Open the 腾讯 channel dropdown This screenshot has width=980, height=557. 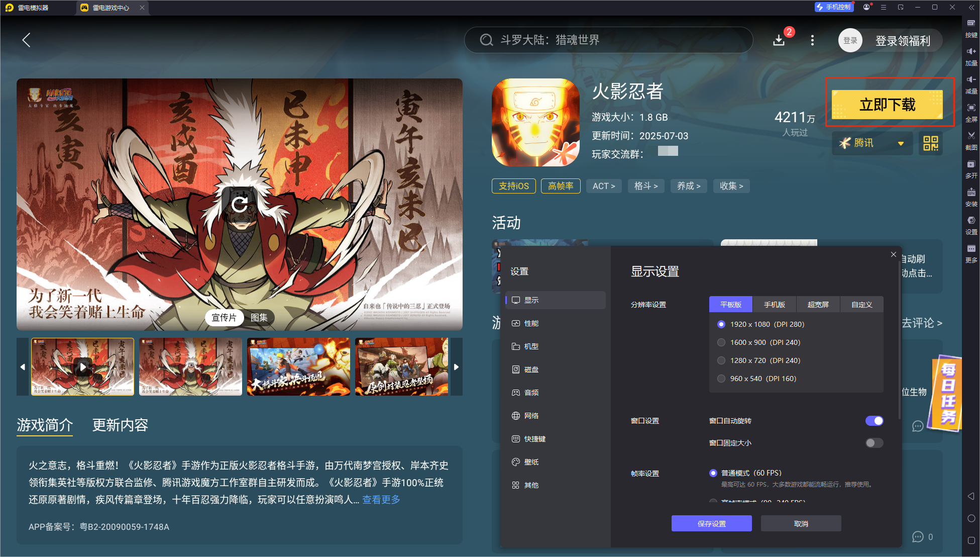pos(872,143)
